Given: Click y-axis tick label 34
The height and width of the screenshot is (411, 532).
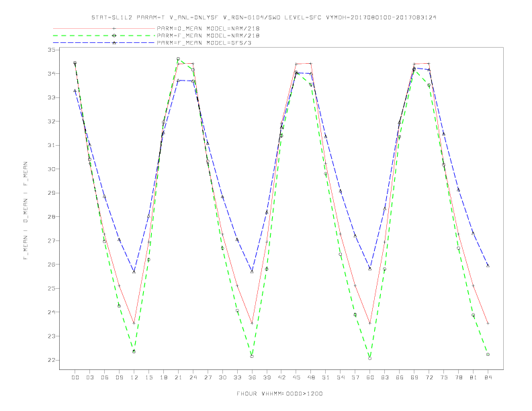Looking at the screenshot, I should click(51, 74).
